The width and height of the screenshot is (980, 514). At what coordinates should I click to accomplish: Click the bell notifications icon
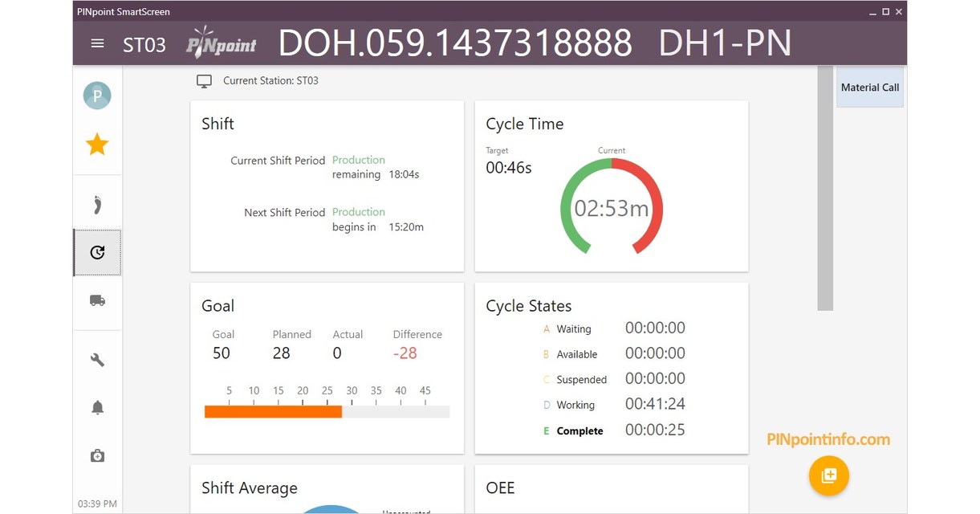pyautogui.click(x=96, y=407)
